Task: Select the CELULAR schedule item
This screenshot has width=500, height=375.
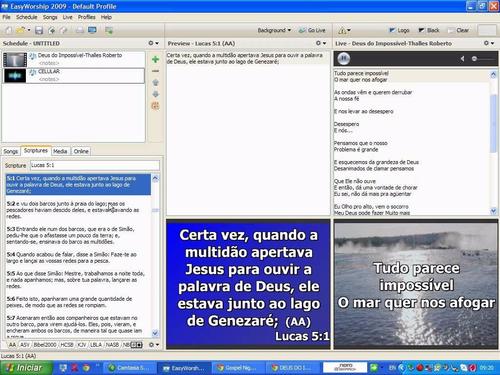Action: click(x=74, y=76)
